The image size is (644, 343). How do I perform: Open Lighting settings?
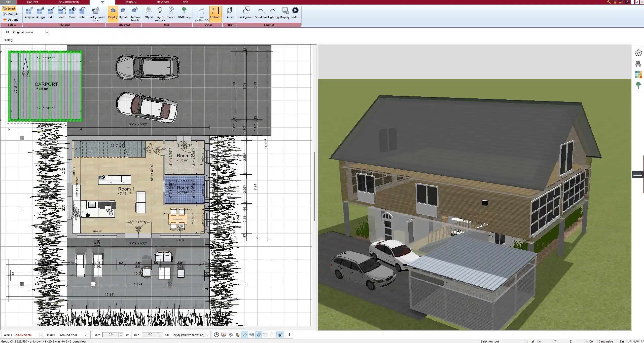point(273,13)
